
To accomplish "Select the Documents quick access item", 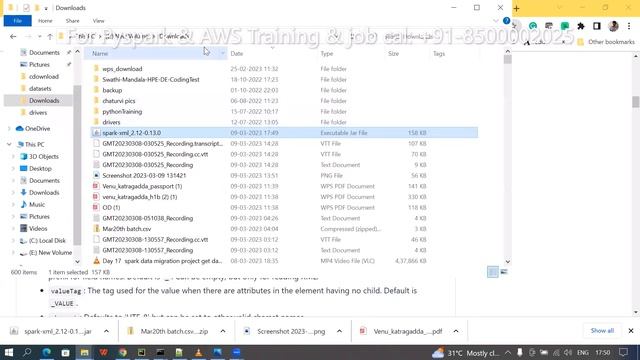I will pos(44,53).
